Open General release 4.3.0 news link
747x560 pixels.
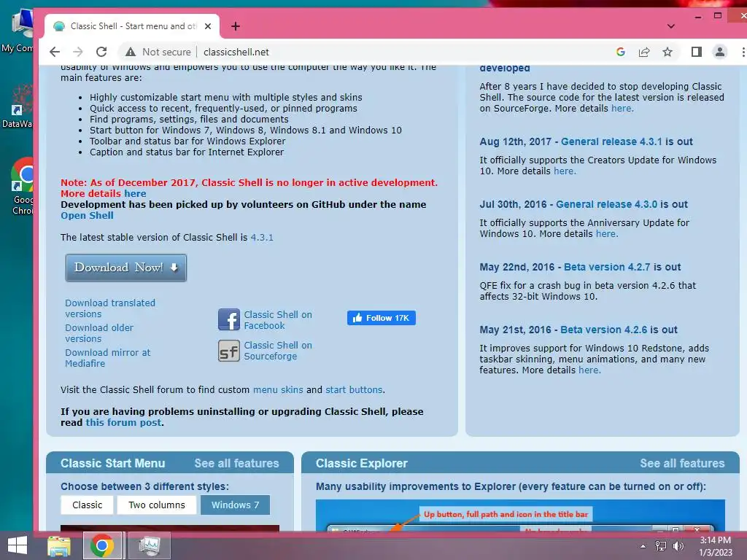[x=606, y=204]
